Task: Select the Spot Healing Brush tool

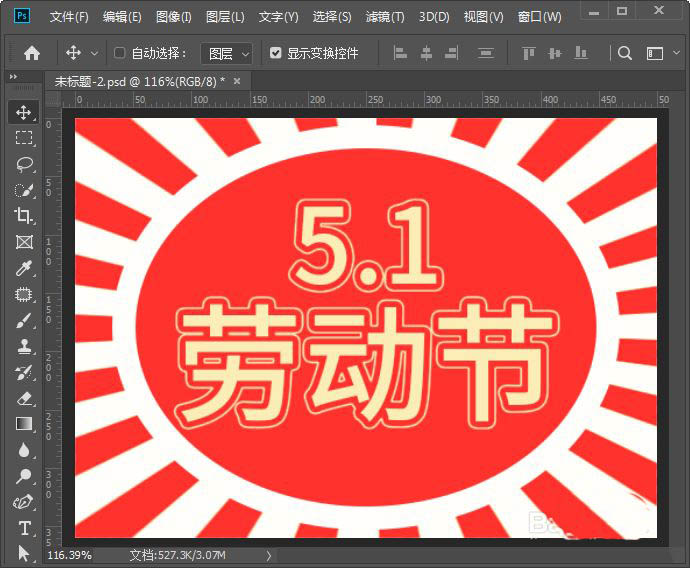Action: tap(24, 294)
